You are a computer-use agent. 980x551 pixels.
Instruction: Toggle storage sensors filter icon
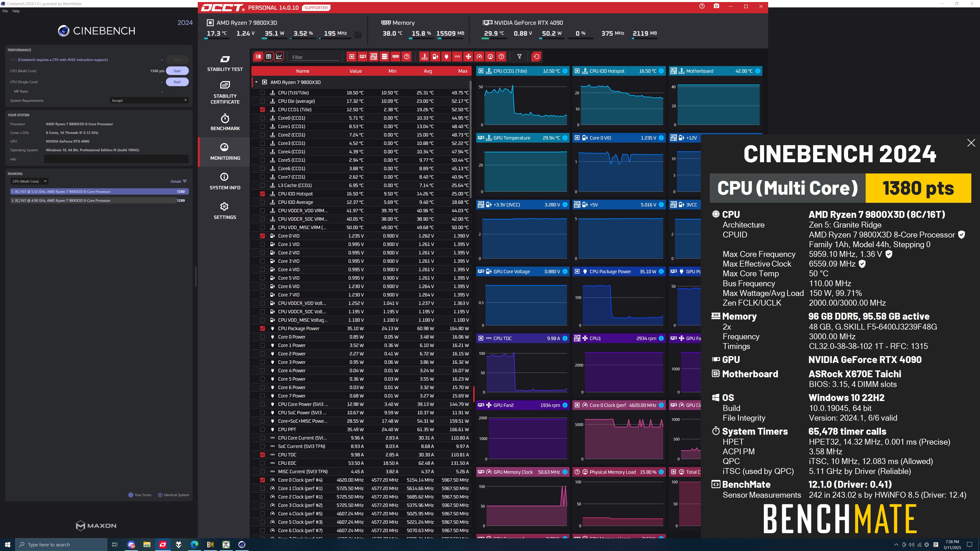[x=385, y=57]
